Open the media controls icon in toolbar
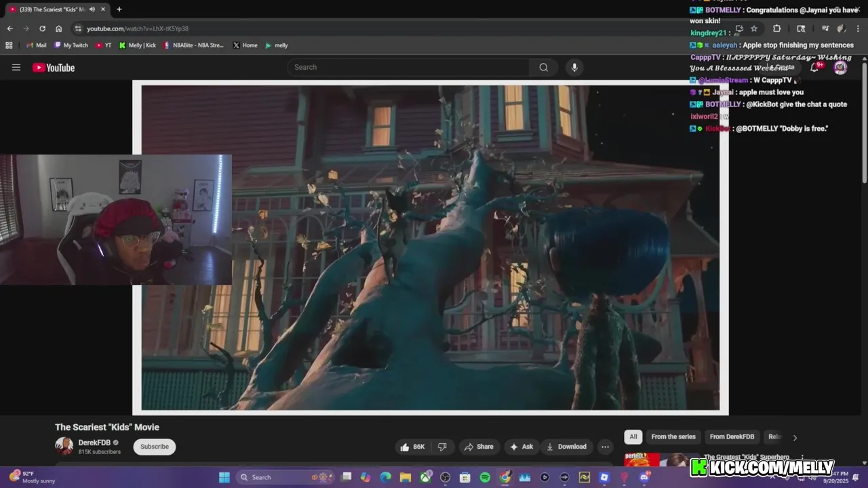The width and height of the screenshot is (868, 488). [x=825, y=28]
